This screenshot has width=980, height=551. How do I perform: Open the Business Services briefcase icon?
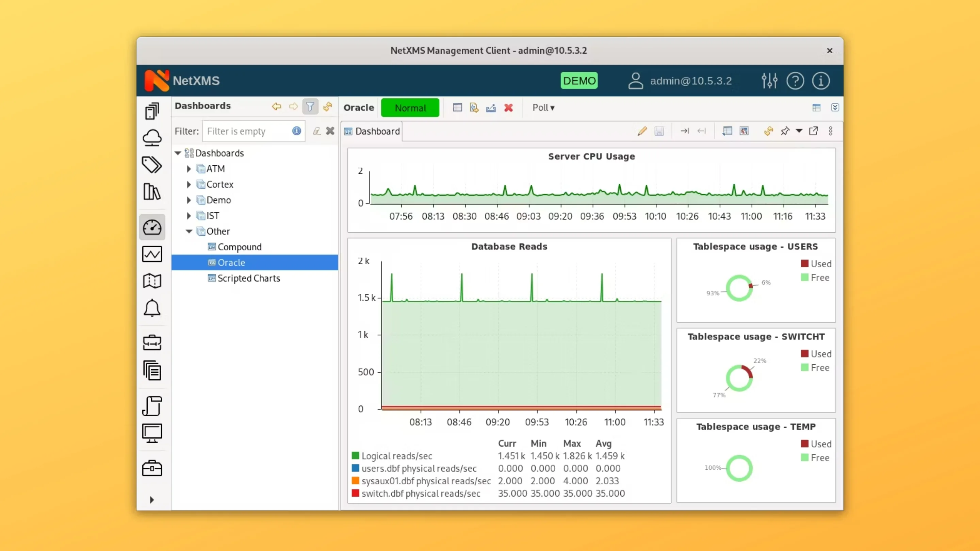152,343
